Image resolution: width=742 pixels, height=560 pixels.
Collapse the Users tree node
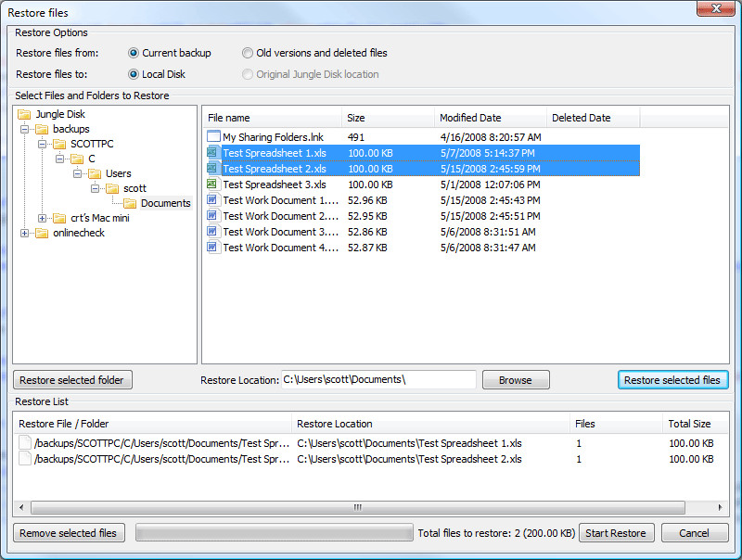(x=78, y=173)
